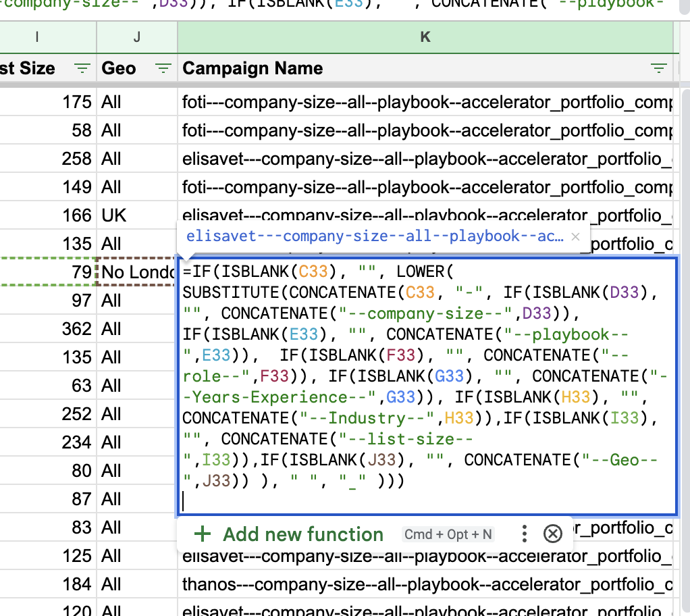Screen dimensions: 690x616
Task: Select the cell with list size 184
Action: pos(48,584)
